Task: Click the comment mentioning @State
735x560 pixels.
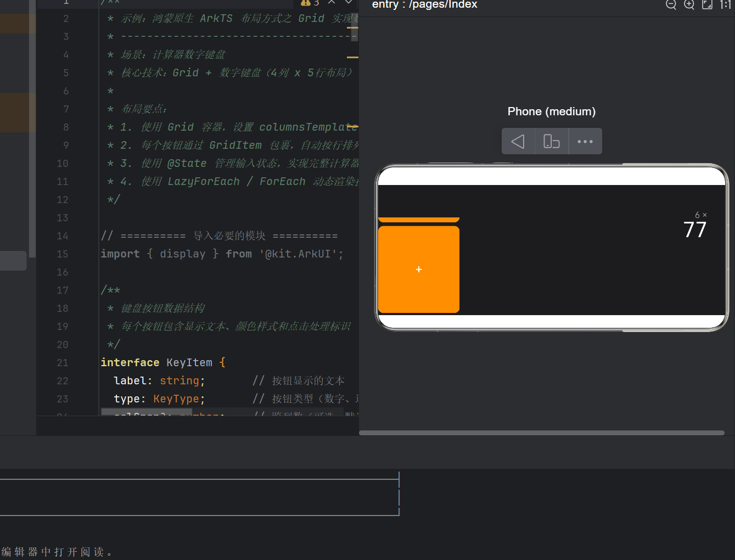Action: point(233,163)
